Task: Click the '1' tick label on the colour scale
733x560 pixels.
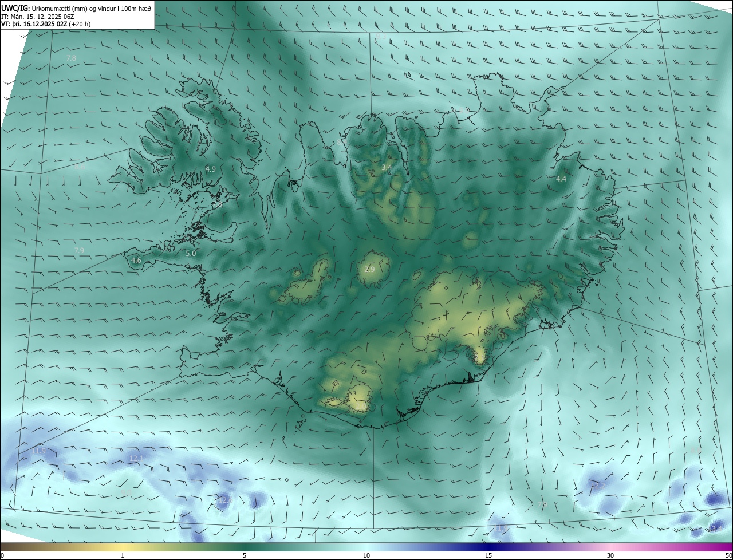Action: click(x=123, y=555)
